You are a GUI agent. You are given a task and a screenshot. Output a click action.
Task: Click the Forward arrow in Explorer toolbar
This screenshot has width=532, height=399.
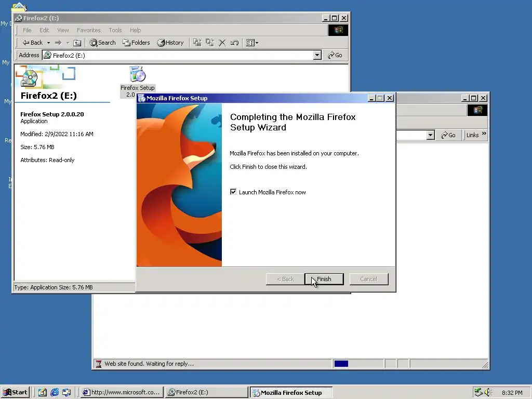(x=58, y=43)
